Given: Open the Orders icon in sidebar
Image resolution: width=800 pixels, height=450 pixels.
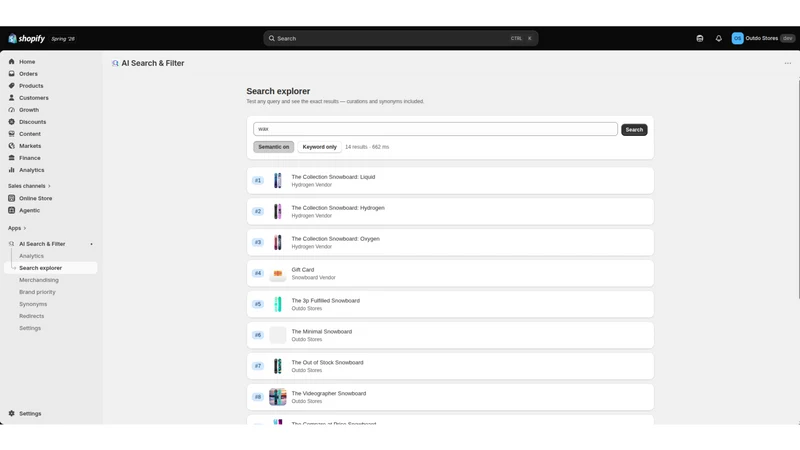Looking at the screenshot, I should pos(12,73).
